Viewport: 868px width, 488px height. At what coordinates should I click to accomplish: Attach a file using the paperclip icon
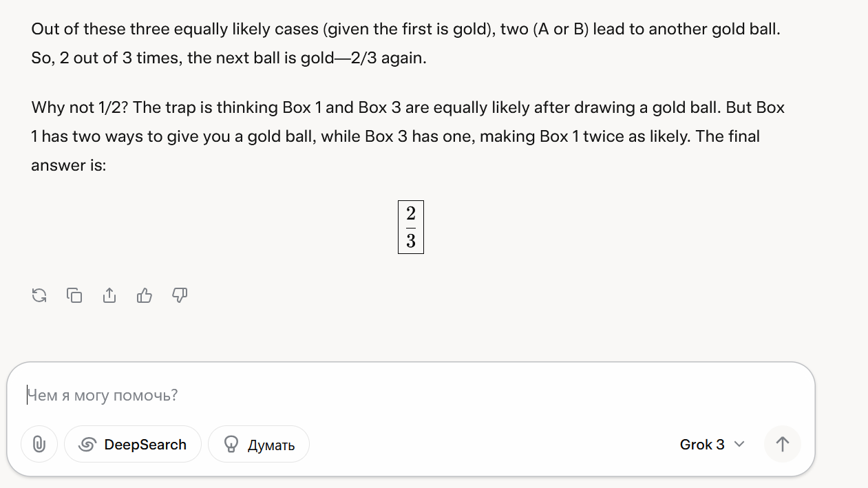coord(39,445)
